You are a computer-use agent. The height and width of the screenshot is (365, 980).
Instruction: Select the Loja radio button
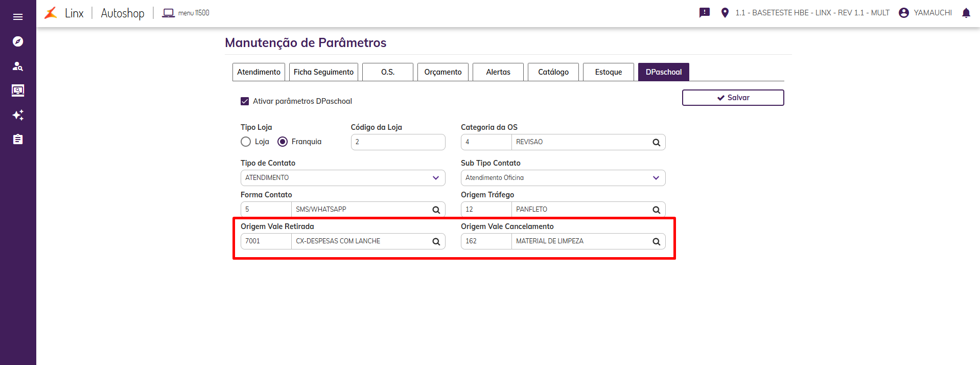tap(246, 142)
